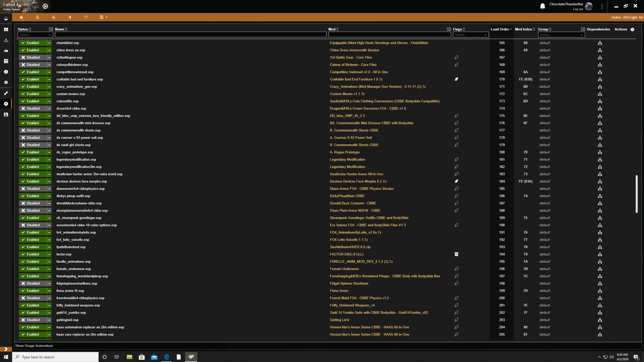Screen dimensions: 644x362
Task: Open Status filter Select dropdown
Action: 35,35
